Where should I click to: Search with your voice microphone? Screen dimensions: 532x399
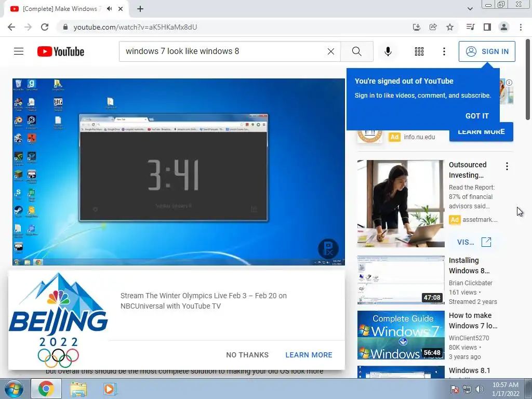click(388, 51)
